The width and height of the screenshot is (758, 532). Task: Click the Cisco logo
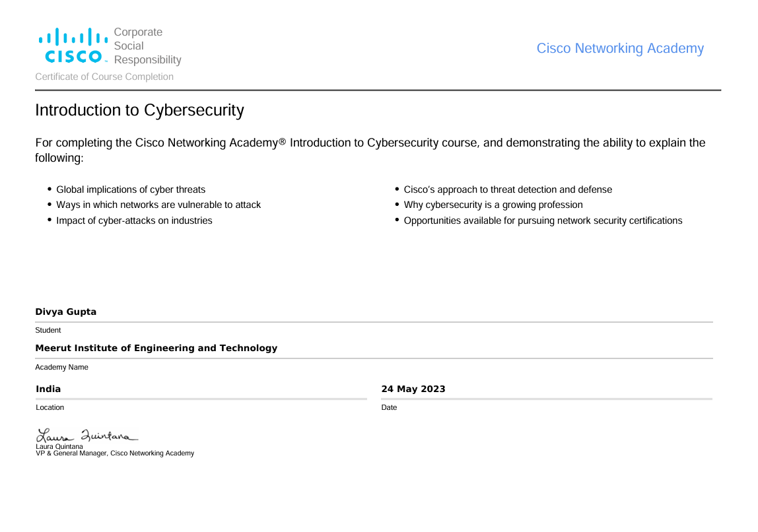73,46
